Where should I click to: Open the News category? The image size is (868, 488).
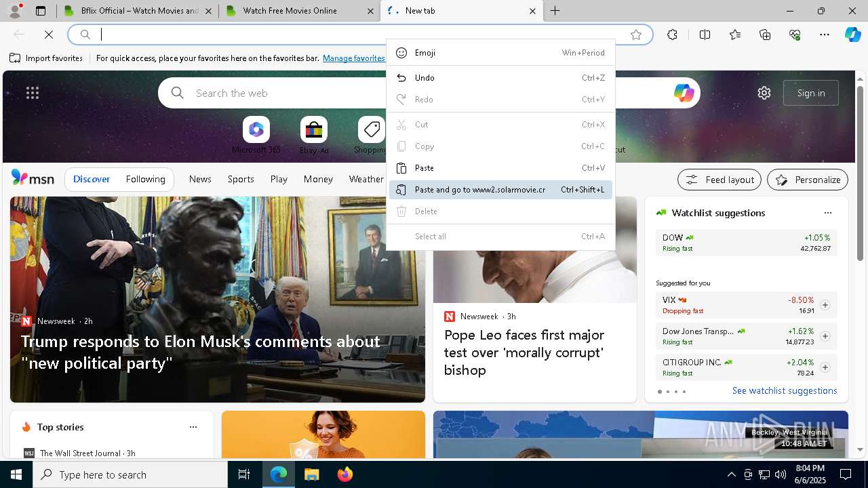(x=200, y=179)
